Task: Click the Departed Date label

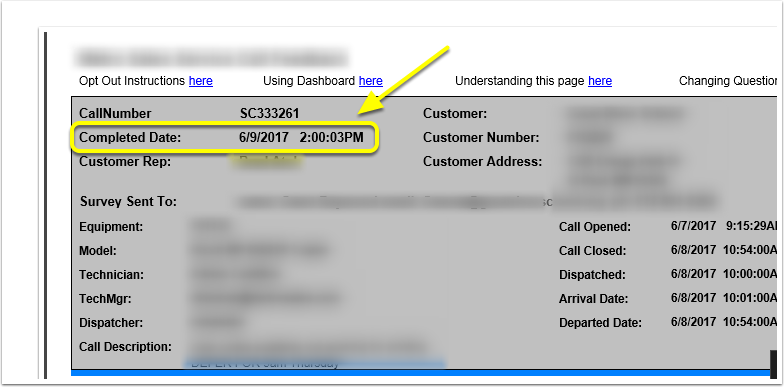Action: click(x=600, y=323)
